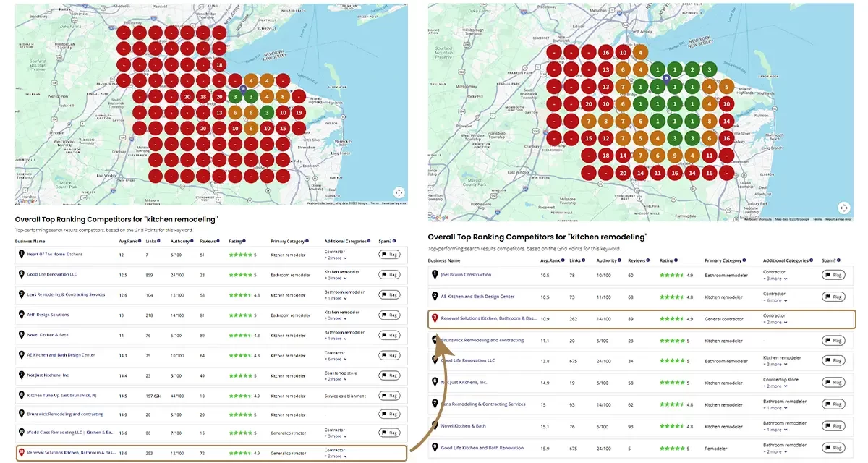
Task: Click fullscreen toggle on the left map
Action: pos(399,192)
